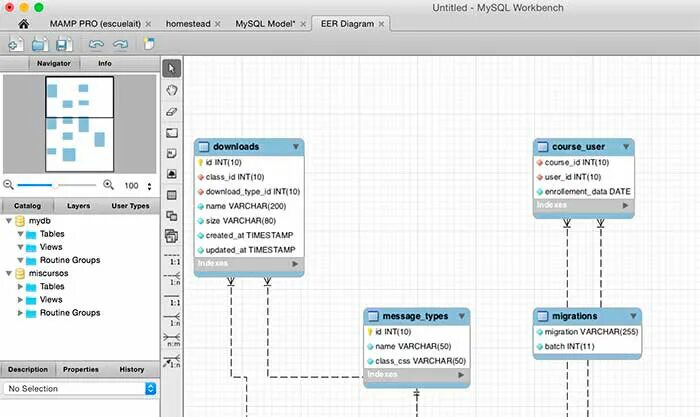
Task: Expand Indexes in downloads table
Action: click(x=295, y=264)
